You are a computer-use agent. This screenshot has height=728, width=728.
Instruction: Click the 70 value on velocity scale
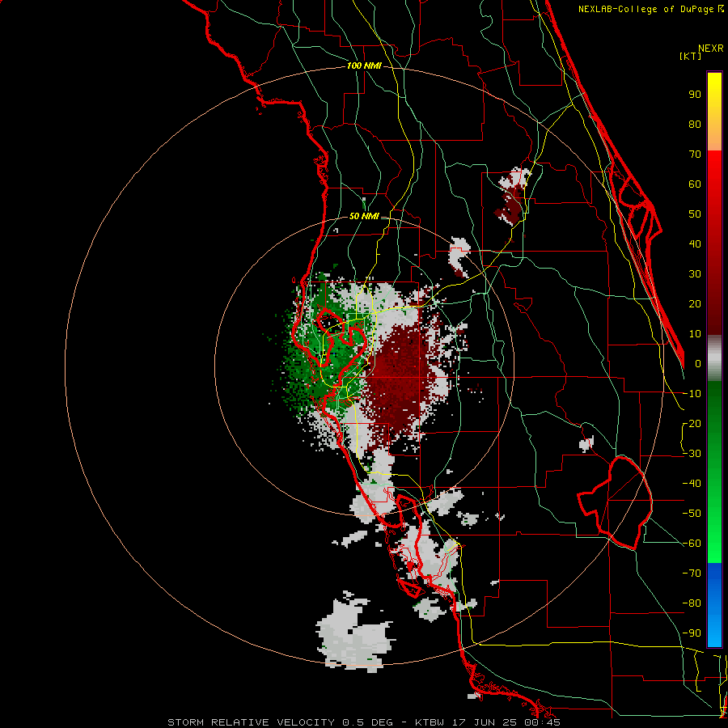695,154
